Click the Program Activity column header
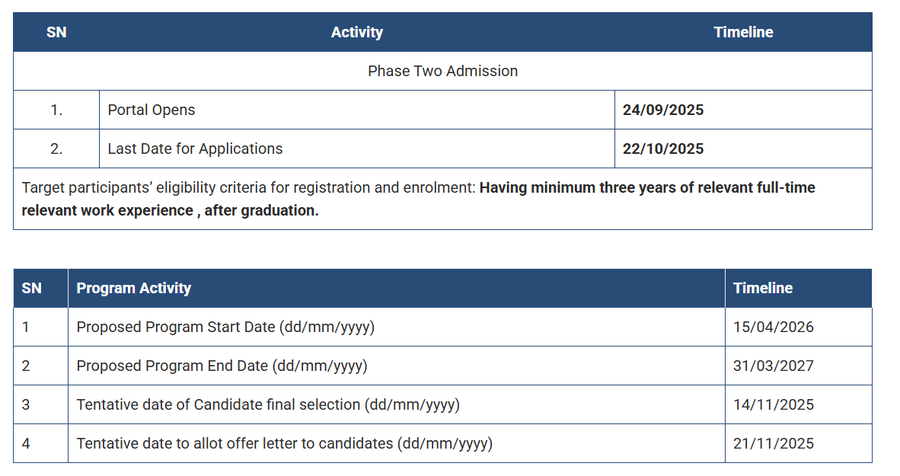This screenshot has height=476, width=900. pyautogui.click(x=133, y=288)
